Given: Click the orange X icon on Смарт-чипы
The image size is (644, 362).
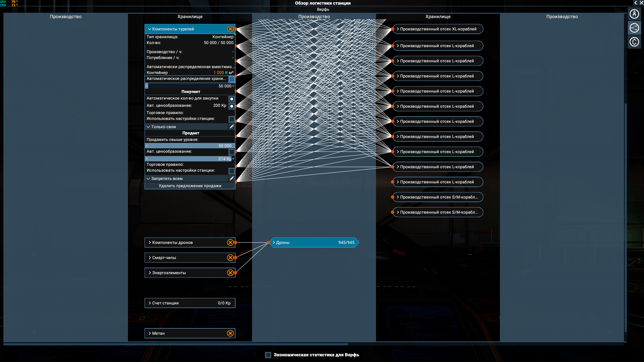Looking at the screenshot, I should pos(230,258).
